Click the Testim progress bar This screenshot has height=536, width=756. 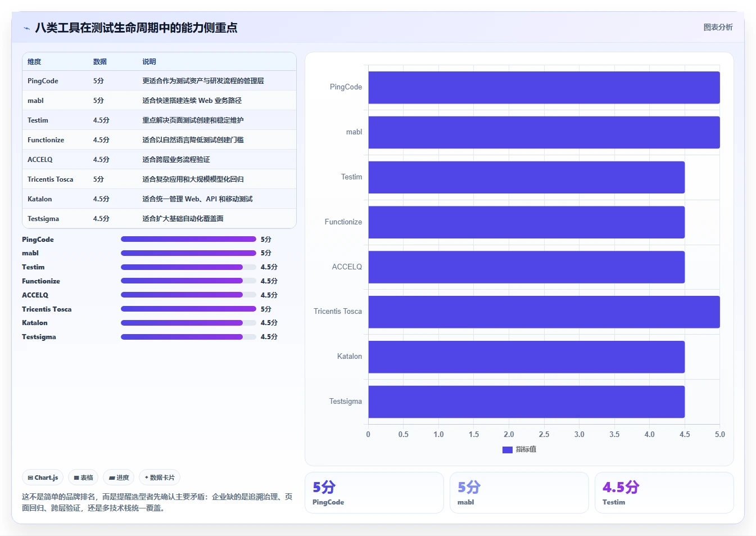188,267
